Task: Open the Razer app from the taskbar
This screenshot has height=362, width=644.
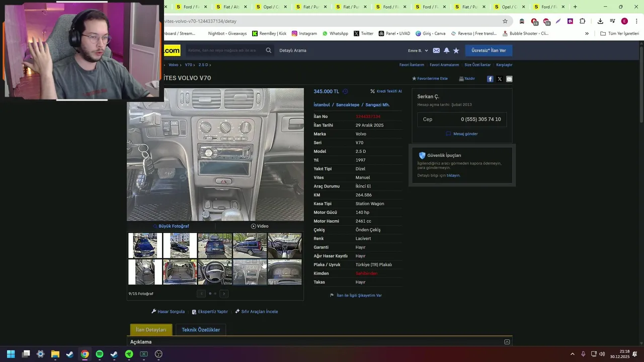Action: [129, 354]
